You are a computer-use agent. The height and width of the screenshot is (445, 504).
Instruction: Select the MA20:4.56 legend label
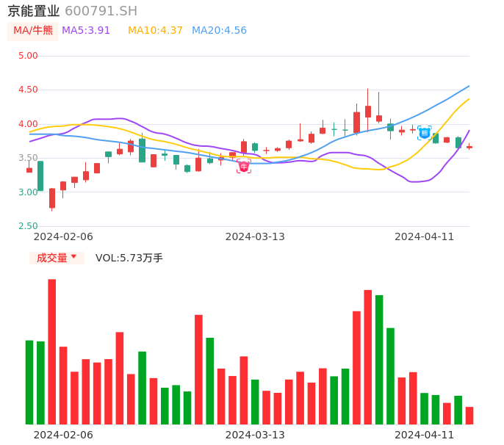pyautogui.click(x=219, y=31)
